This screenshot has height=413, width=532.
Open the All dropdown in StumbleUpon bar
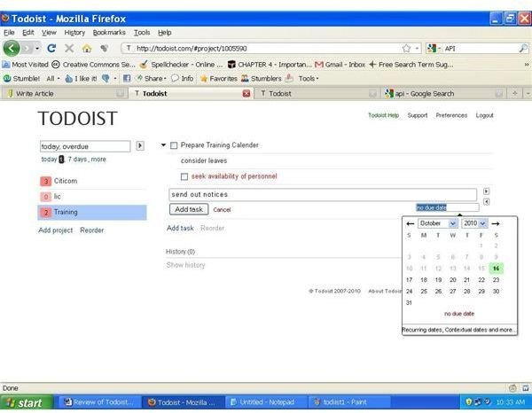[53, 79]
